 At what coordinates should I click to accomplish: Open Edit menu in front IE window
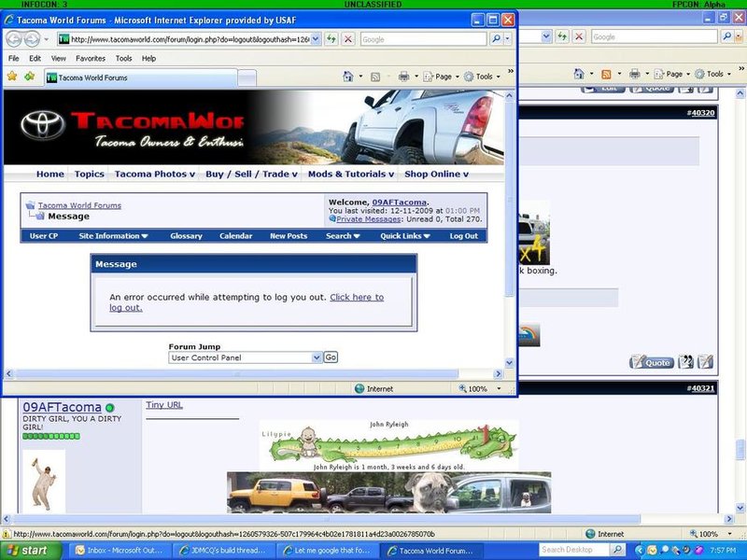point(35,58)
